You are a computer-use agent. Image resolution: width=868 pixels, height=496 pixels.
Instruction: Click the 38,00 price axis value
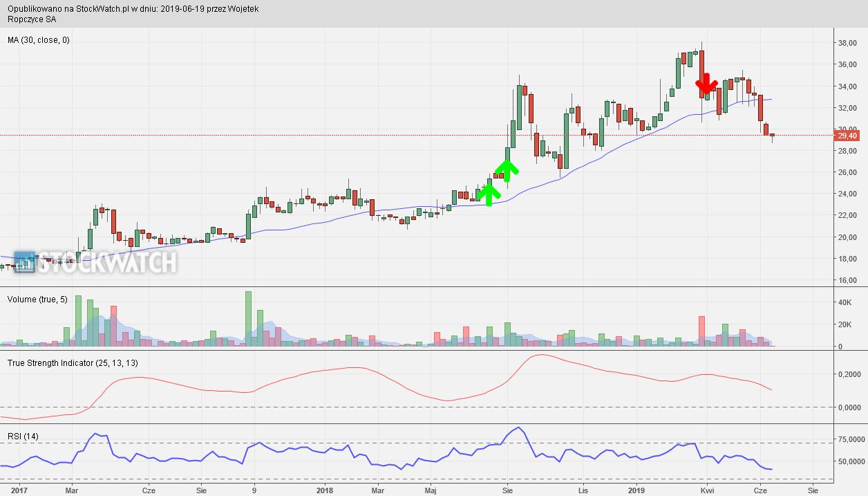tap(847, 43)
